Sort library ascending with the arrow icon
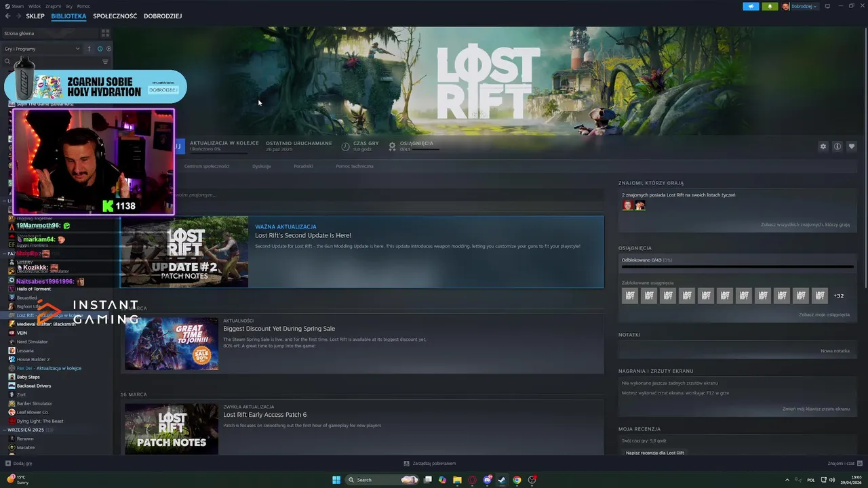Image resolution: width=868 pixels, height=488 pixels. pyautogui.click(x=89, y=49)
